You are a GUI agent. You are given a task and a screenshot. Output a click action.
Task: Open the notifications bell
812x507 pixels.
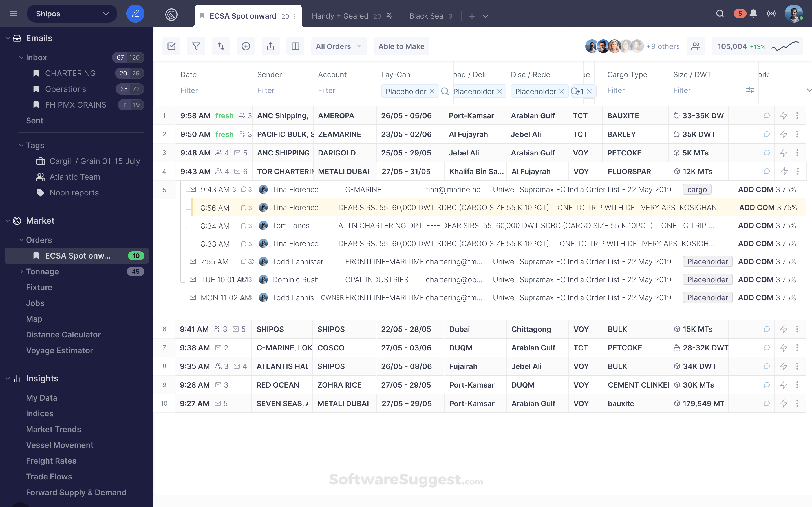(753, 14)
